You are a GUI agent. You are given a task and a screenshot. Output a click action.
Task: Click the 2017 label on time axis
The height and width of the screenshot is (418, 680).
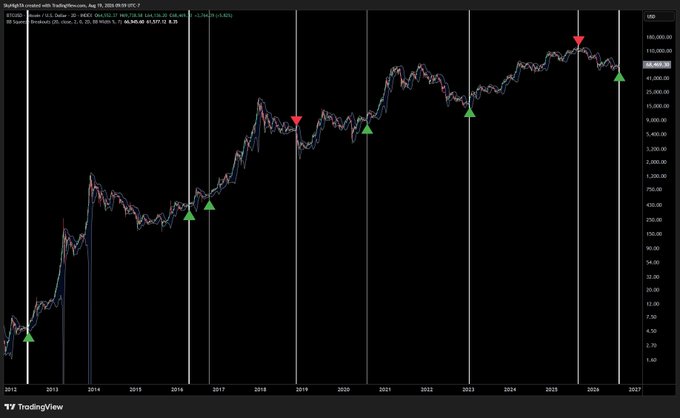click(x=219, y=389)
